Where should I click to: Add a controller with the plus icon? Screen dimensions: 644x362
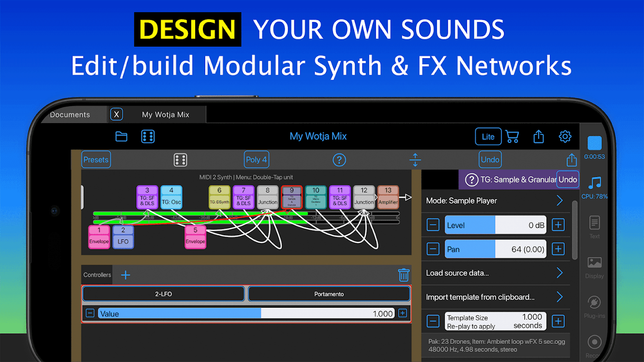(125, 275)
